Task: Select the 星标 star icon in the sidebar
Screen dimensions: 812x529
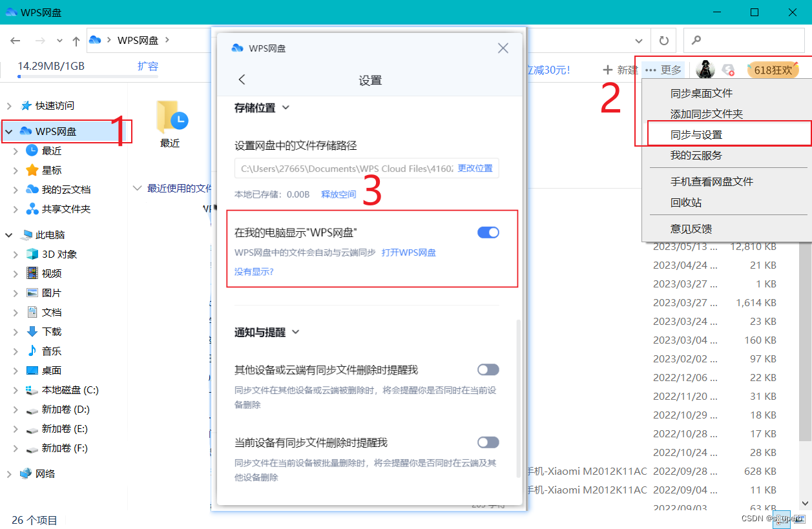Action: pyautogui.click(x=32, y=170)
